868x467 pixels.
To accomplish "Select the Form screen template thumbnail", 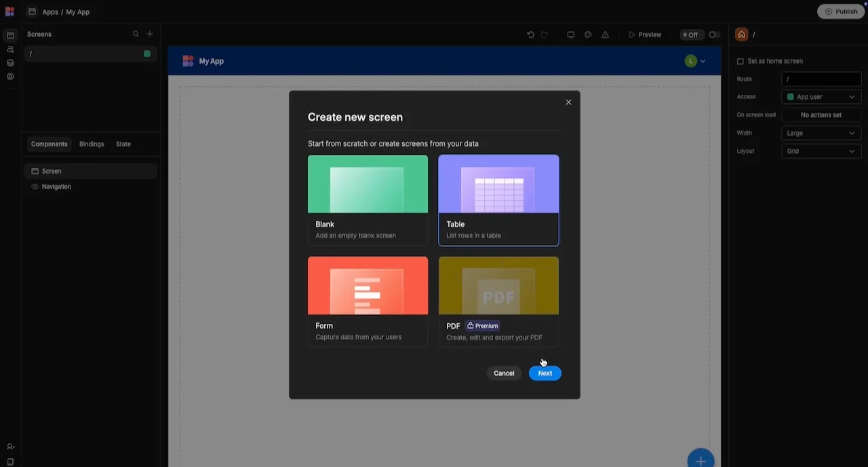I will [368, 286].
